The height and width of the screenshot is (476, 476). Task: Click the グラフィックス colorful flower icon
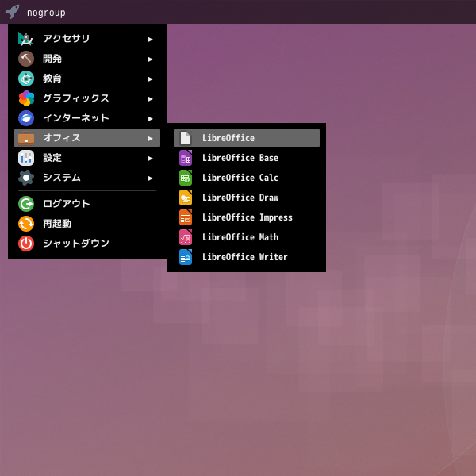26,98
